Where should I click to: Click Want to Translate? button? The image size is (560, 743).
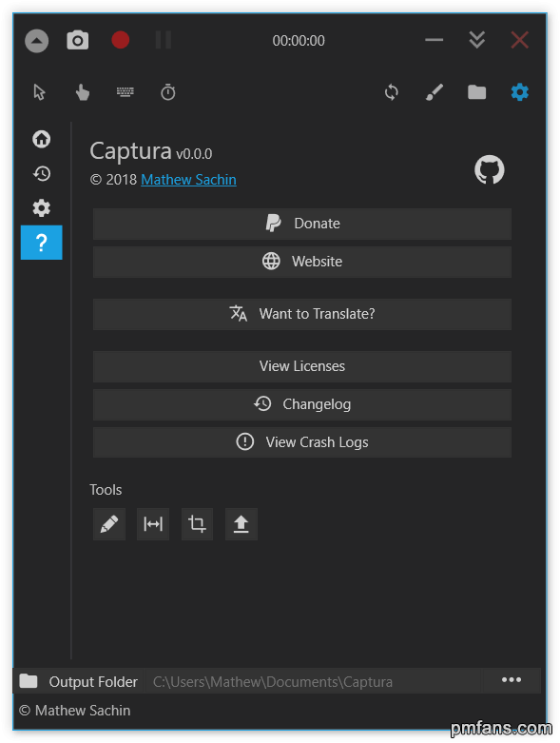pyautogui.click(x=302, y=314)
